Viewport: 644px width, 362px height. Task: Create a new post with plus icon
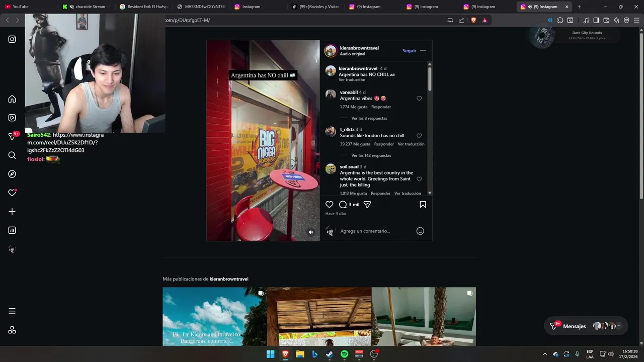click(12, 212)
